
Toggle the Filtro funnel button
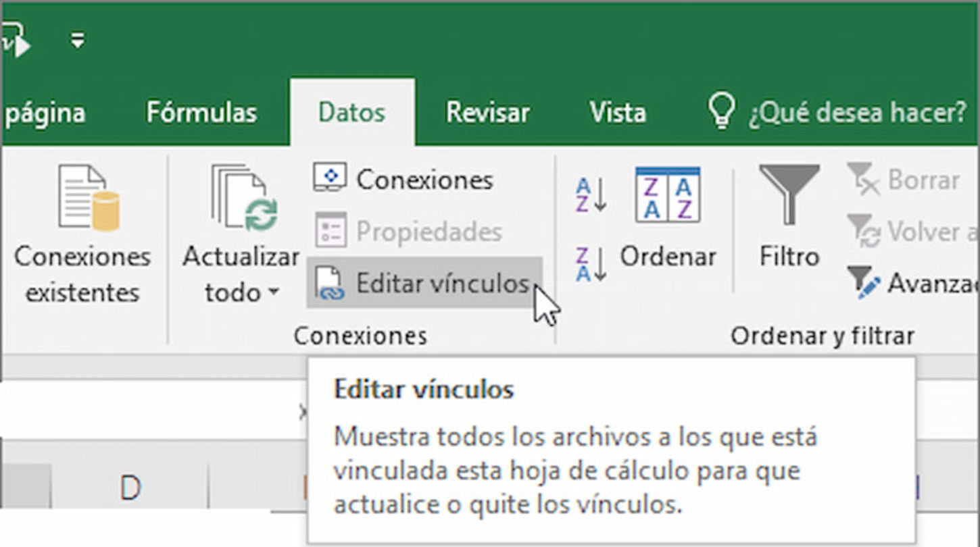tap(789, 215)
